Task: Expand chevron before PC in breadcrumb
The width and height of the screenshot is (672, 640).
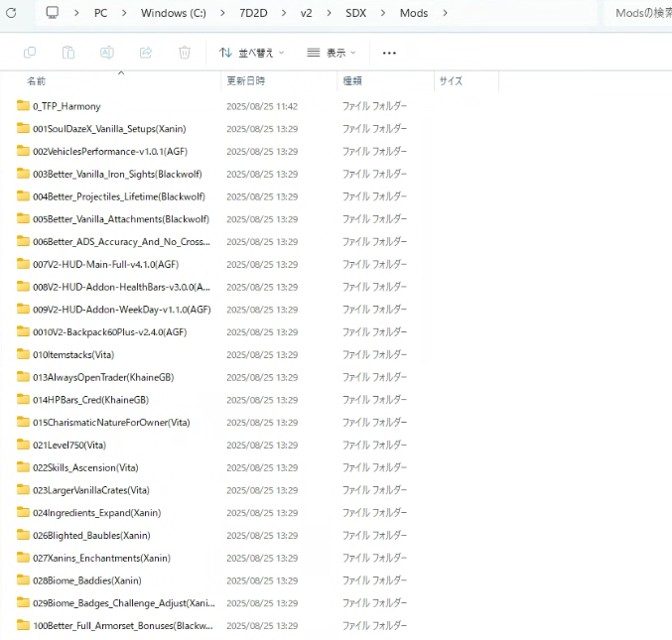Action: coord(76,13)
